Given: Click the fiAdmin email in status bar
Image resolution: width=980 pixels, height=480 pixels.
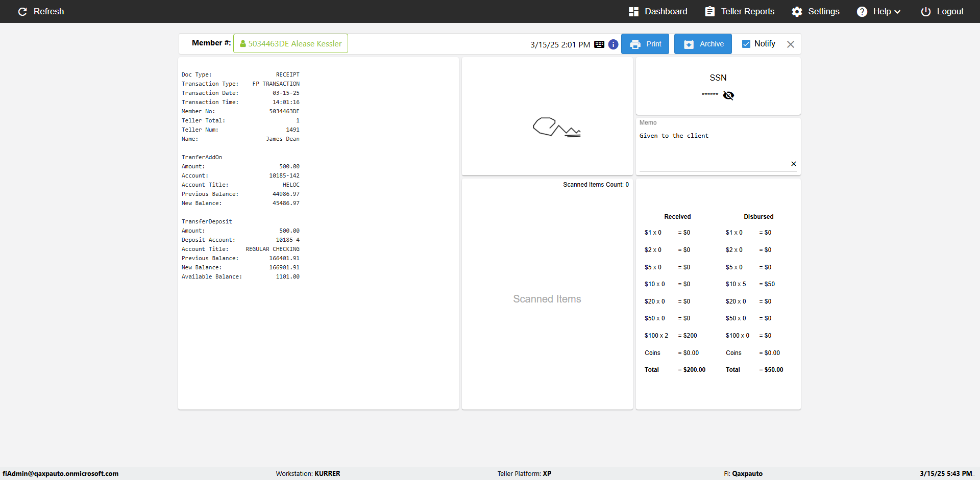Looking at the screenshot, I should tap(60, 473).
